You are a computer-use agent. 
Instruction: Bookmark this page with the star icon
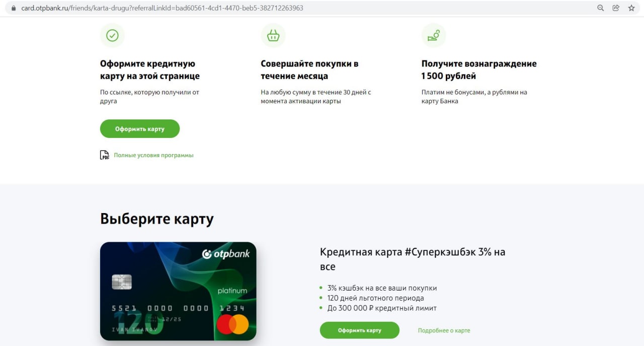[631, 8]
